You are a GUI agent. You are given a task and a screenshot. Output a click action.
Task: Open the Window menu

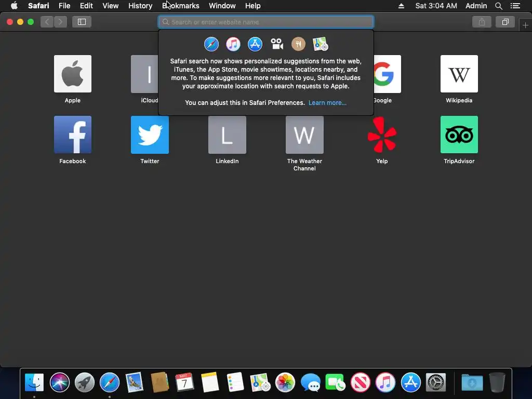222,6
